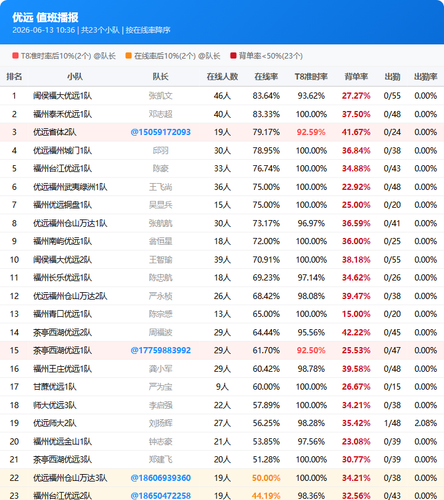Select team name 甘蔗优远1队
The image size is (444, 500).
(55, 387)
